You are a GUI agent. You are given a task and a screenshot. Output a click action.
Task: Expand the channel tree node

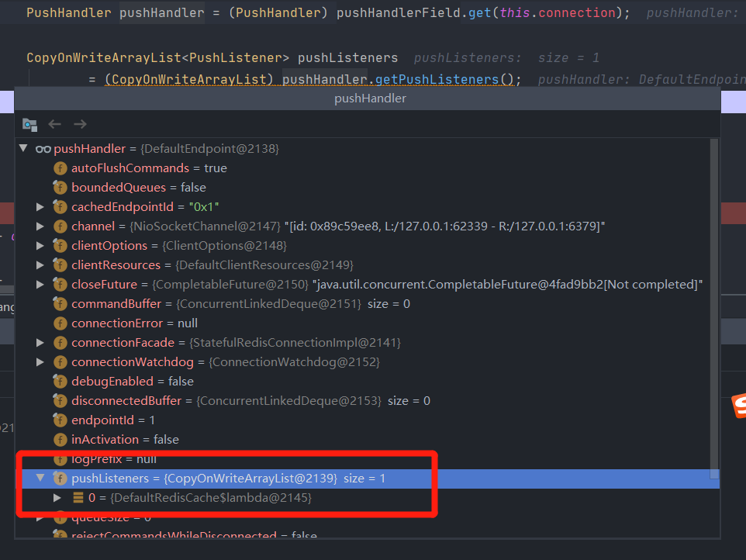point(40,226)
